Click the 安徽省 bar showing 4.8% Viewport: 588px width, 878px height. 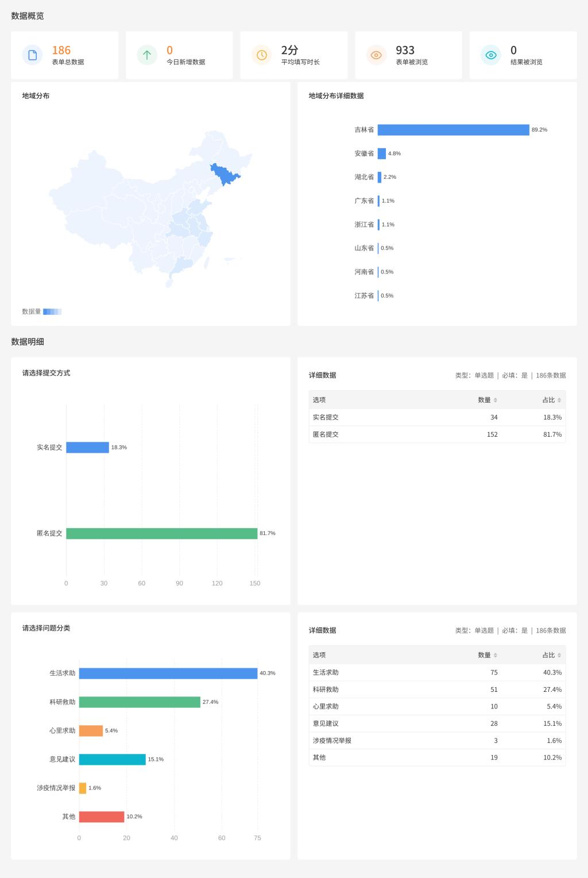click(x=382, y=153)
